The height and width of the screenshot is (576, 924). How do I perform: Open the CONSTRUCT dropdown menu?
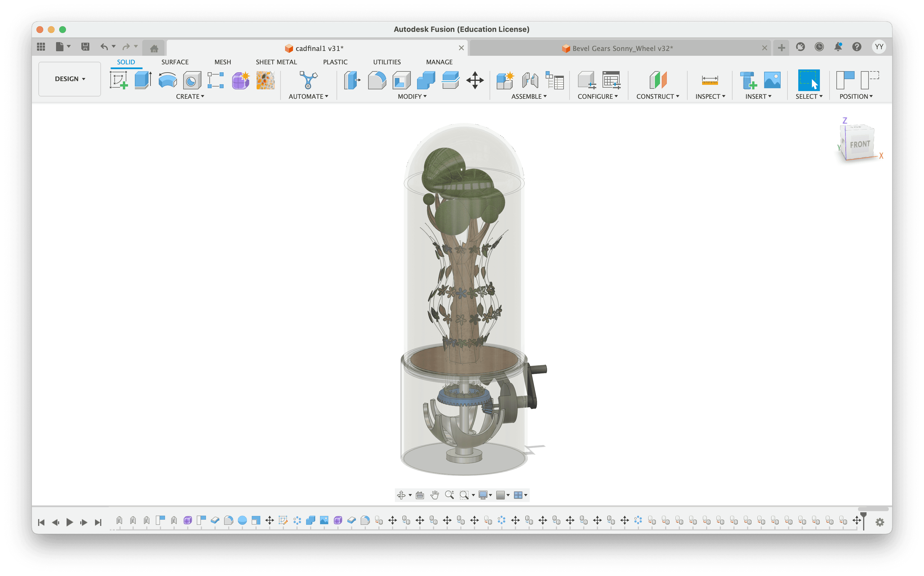[x=657, y=96]
